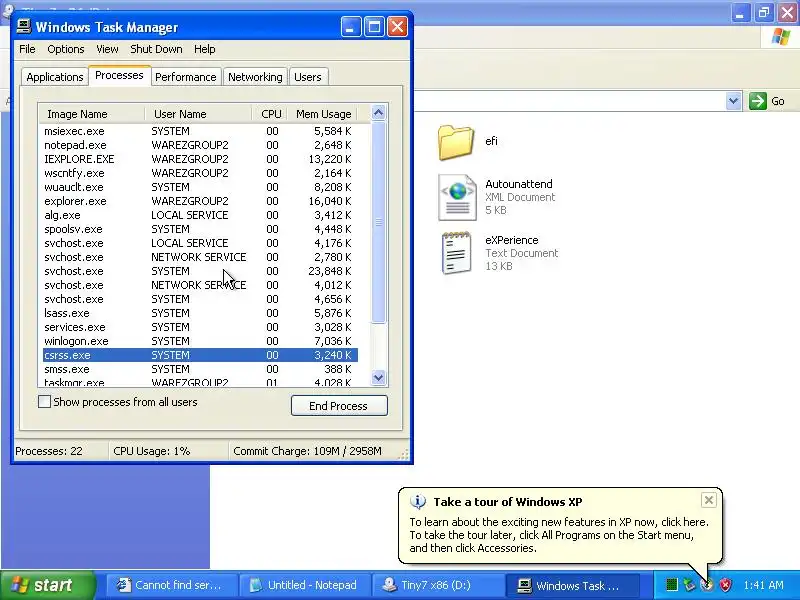Sort by Mem Usage column header
The height and width of the screenshot is (600, 800).
click(322, 114)
